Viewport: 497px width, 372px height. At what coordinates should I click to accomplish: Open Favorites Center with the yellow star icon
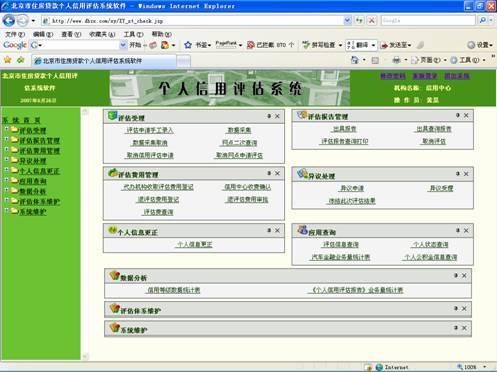[7, 60]
